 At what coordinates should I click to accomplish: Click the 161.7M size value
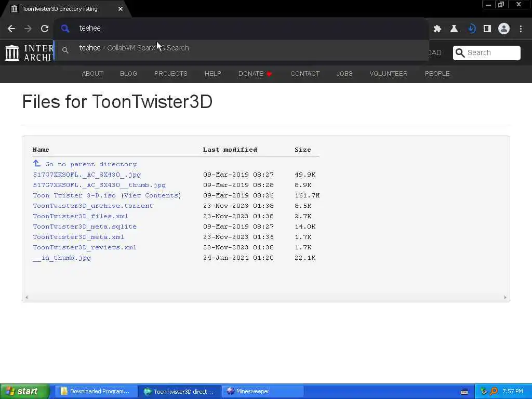307,195
